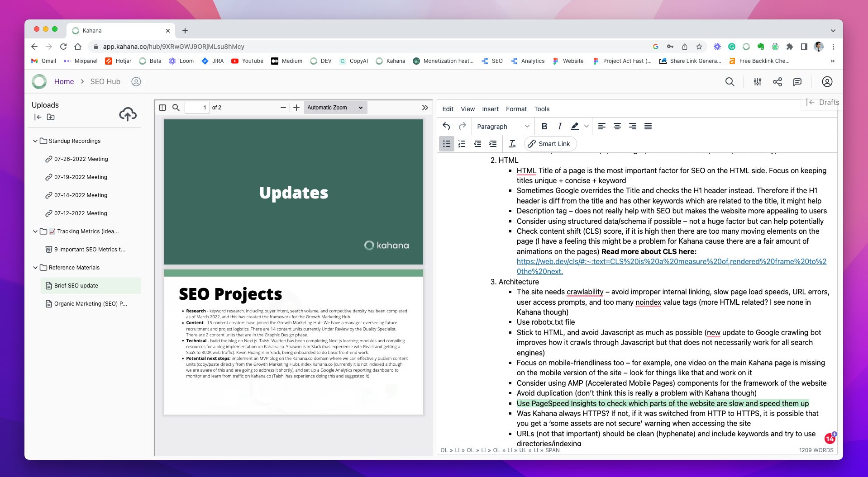Viewport: 868px width, 477px height.
Task: Click the Smart Link button
Action: (550, 144)
